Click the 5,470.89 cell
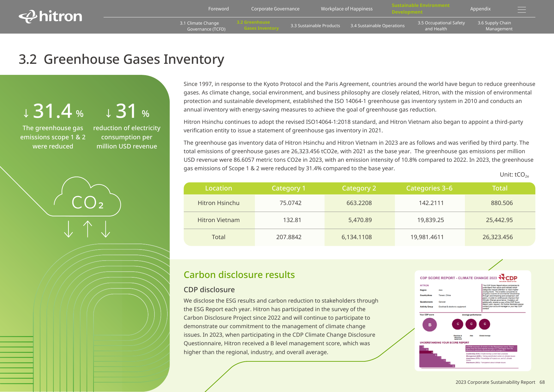 (360, 220)
